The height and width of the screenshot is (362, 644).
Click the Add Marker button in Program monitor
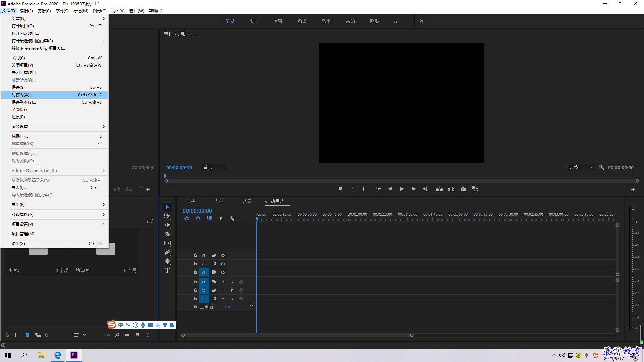pos(340,189)
